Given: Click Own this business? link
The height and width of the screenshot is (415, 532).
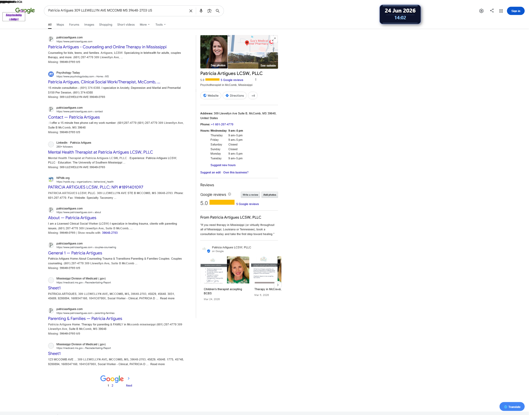Looking at the screenshot, I should pyautogui.click(x=236, y=172).
